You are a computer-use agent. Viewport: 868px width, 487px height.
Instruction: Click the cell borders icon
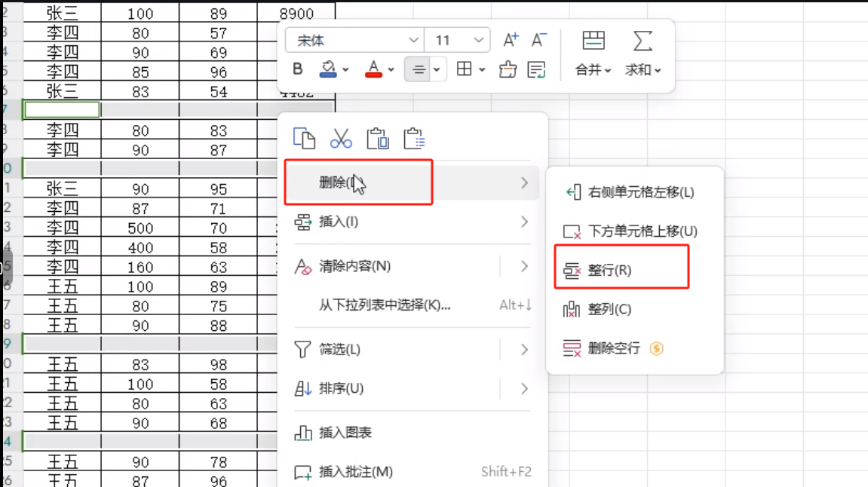tap(464, 69)
